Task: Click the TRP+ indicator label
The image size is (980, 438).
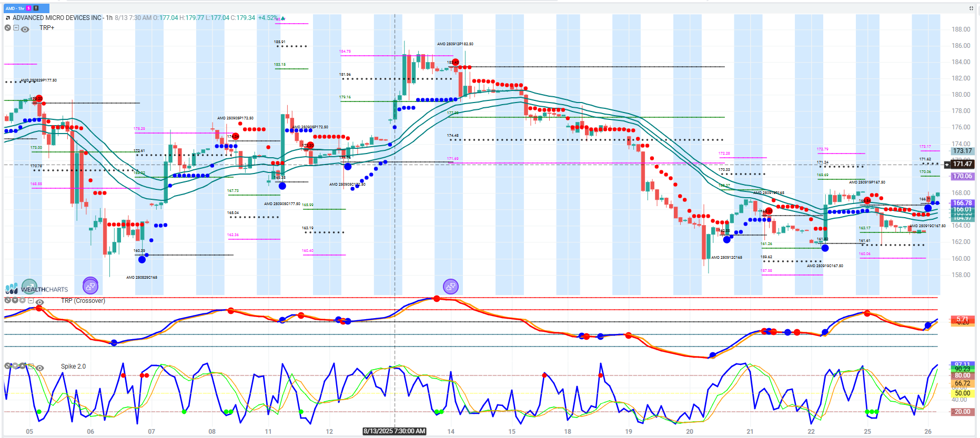Action: pyautogui.click(x=47, y=28)
